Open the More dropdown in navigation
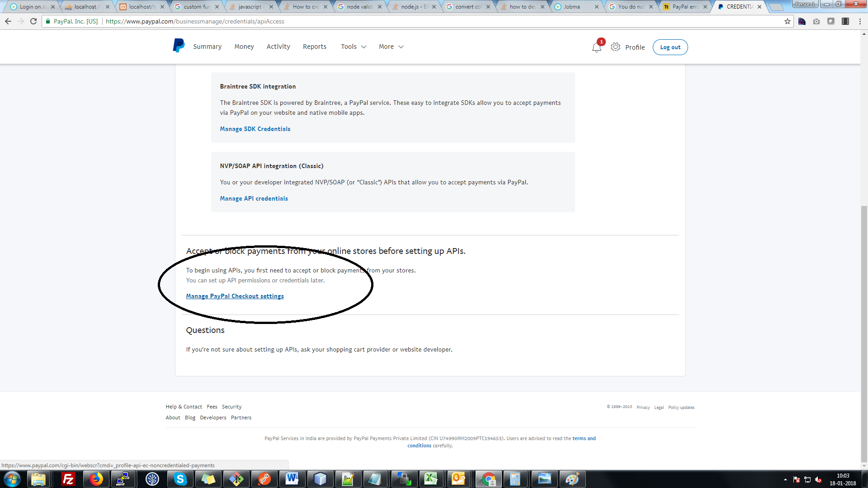 (x=390, y=47)
